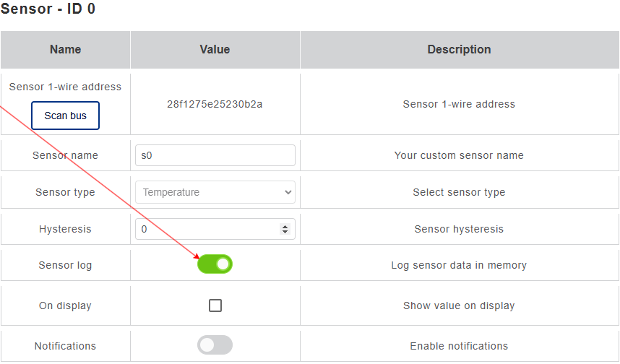Click the Sensor name input field
The image size is (620, 364).
[215, 155]
